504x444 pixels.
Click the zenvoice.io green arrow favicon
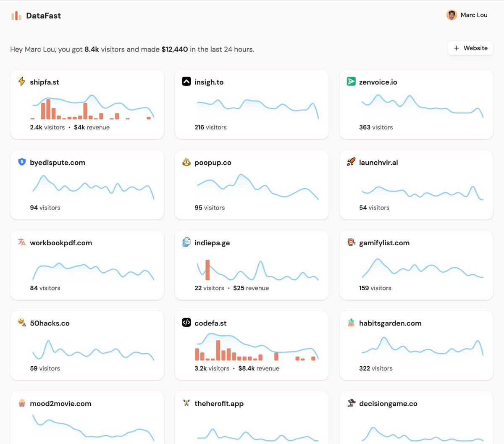(351, 81)
